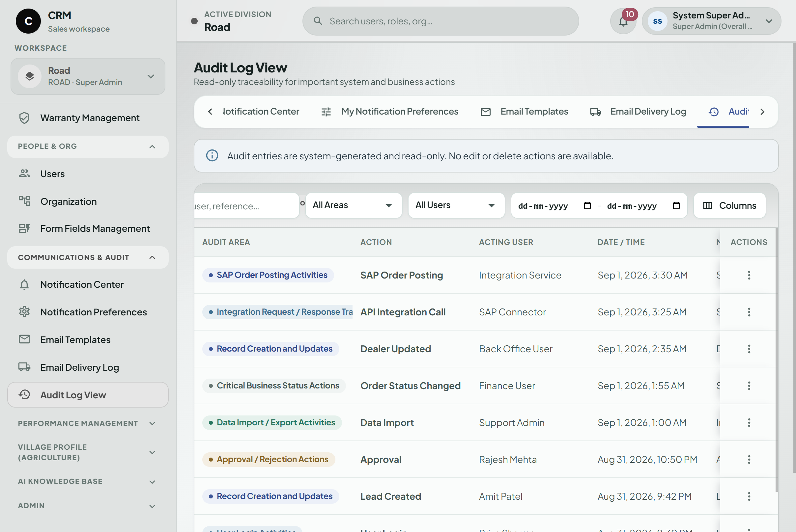Open row actions for Lead Created
The width and height of the screenshot is (796, 532).
749,496
